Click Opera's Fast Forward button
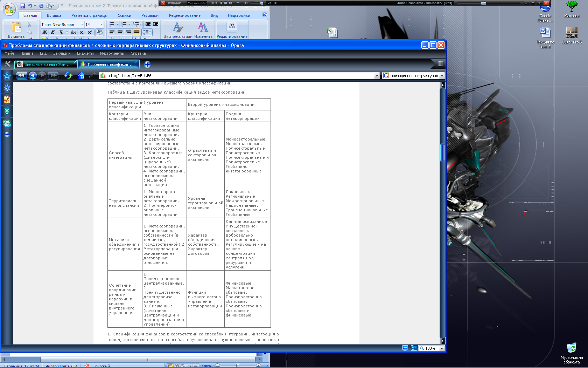 [53, 75]
